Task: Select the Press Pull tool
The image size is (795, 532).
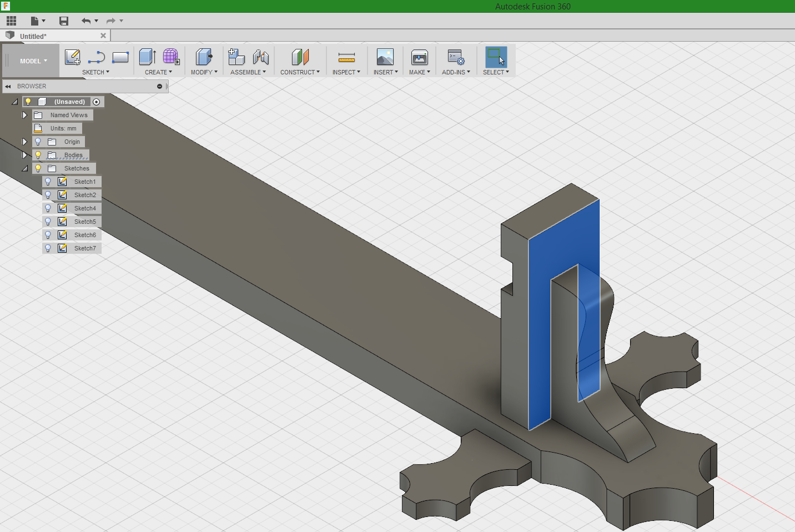Action: pyautogui.click(x=204, y=57)
